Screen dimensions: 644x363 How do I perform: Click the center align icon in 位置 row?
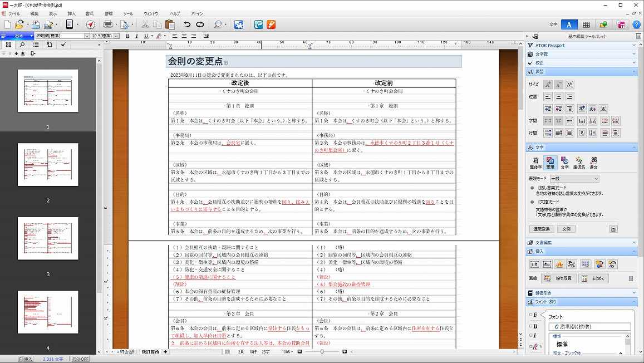[x=558, y=97]
